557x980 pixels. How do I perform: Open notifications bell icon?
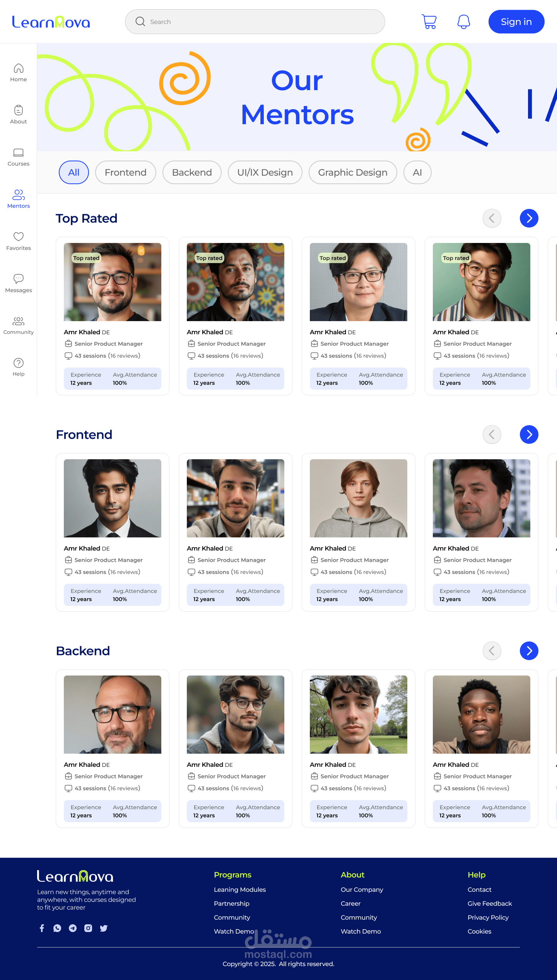463,22
